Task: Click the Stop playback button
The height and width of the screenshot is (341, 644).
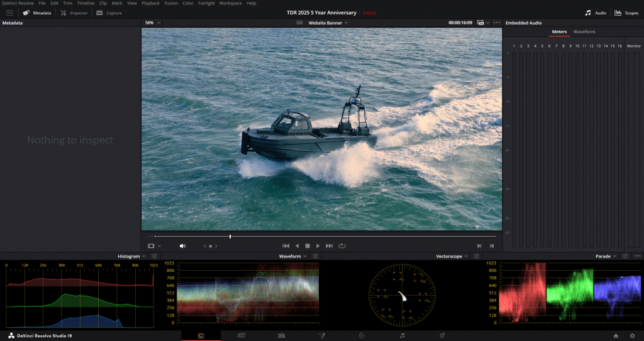Action: tap(308, 246)
